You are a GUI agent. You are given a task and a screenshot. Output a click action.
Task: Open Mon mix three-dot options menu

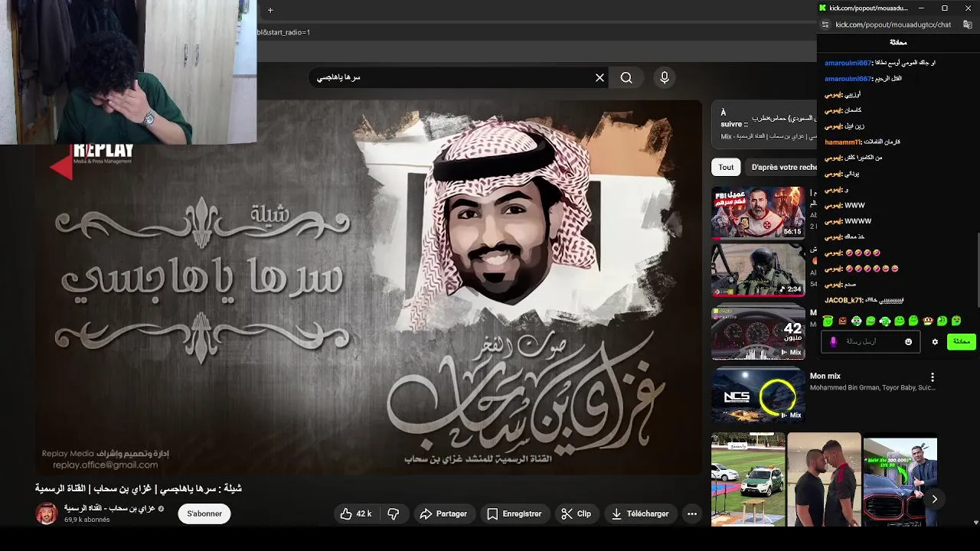tap(932, 377)
